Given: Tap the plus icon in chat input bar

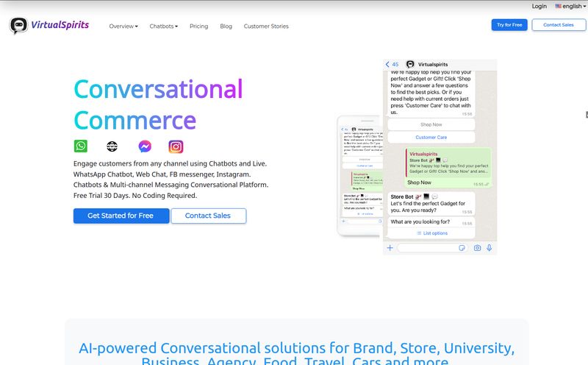Looking at the screenshot, I should pyautogui.click(x=390, y=248).
